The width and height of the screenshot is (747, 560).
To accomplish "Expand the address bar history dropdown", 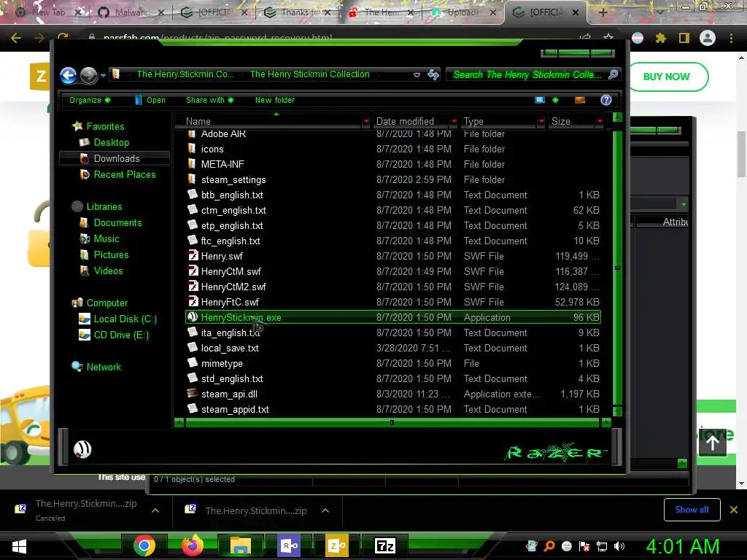I will 417,75.
